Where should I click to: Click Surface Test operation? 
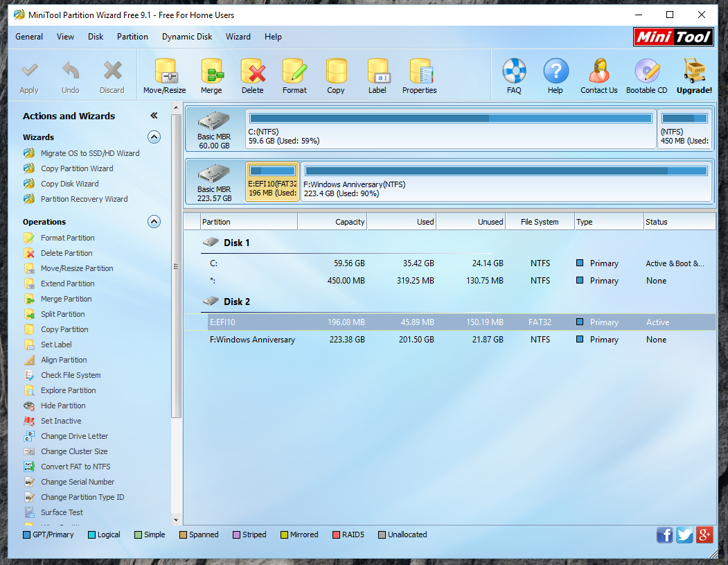(62, 512)
